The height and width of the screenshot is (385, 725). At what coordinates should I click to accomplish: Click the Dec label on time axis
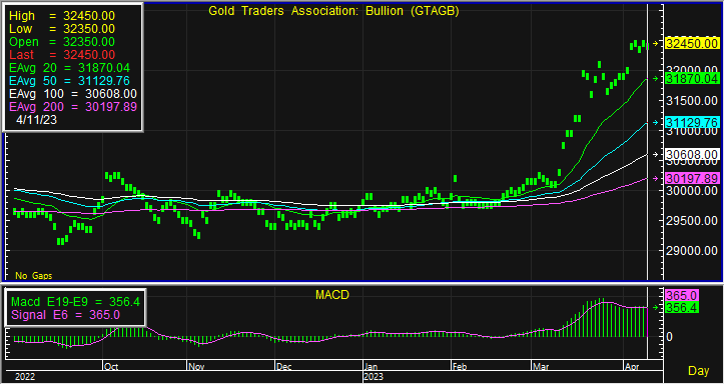pyautogui.click(x=284, y=367)
